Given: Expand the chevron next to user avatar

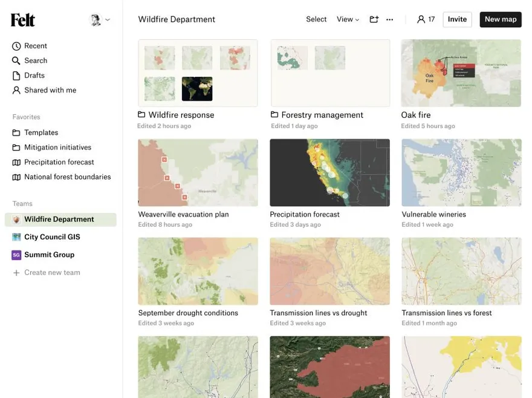Looking at the screenshot, I should [x=108, y=20].
